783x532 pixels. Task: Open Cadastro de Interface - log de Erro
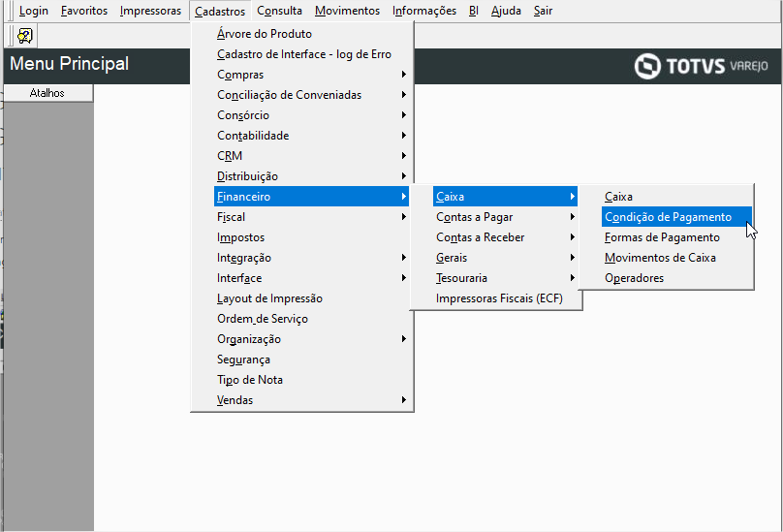point(311,54)
